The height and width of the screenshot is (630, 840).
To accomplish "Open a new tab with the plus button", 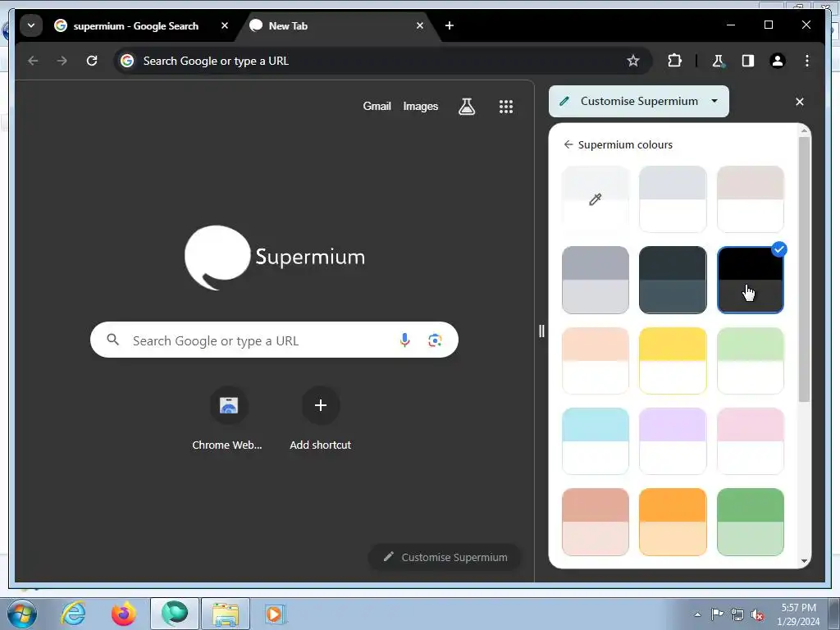I will coord(449,25).
